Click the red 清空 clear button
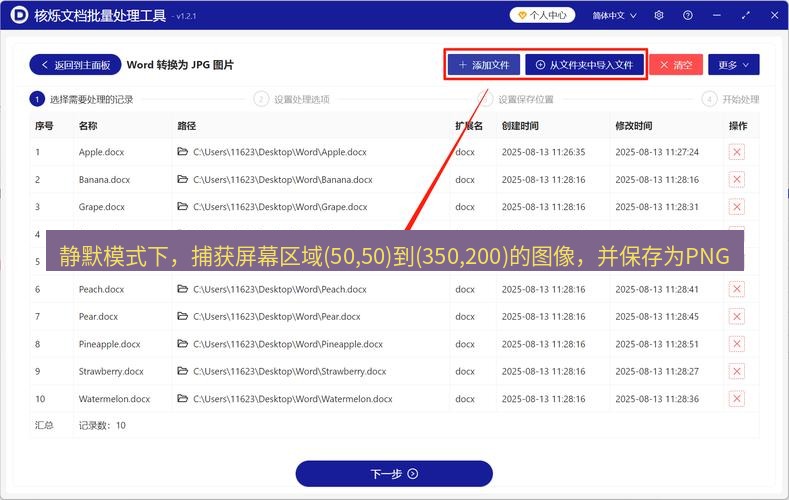The image size is (789, 500). pyautogui.click(x=676, y=65)
